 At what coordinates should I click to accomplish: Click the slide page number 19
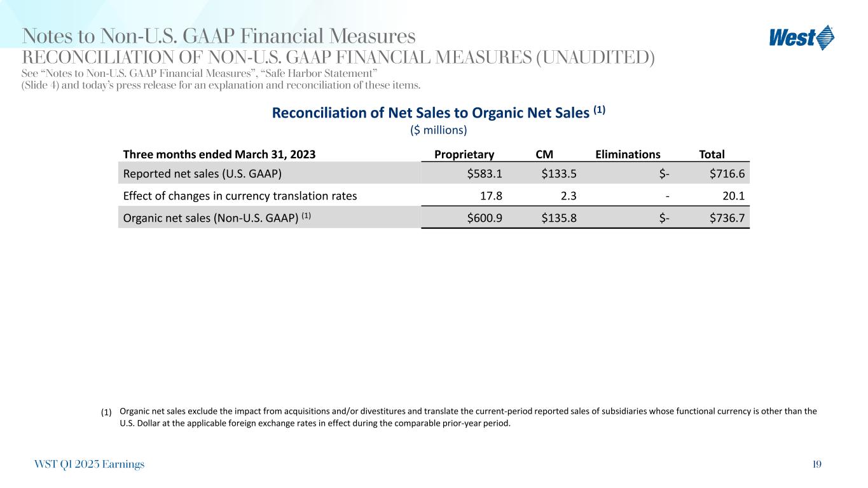click(816, 464)
